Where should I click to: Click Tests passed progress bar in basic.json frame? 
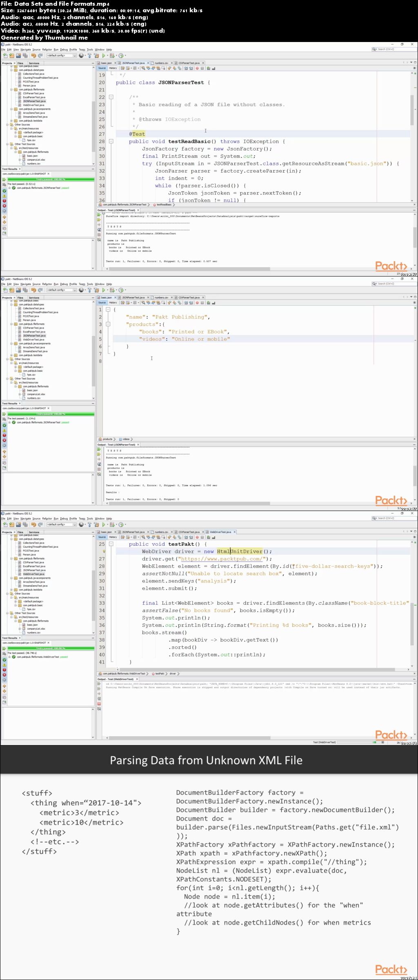[51, 414]
